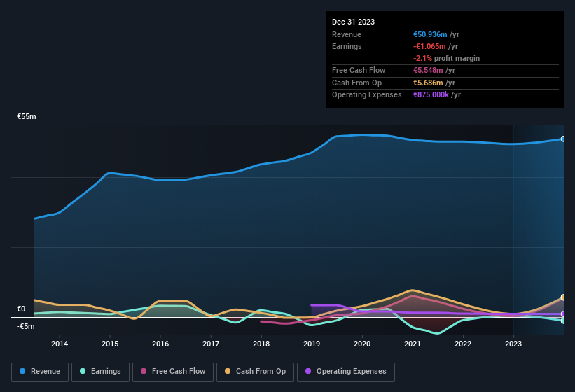The height and width of the screenshot is (392, 575).
Task: Hide the Operating Expenses series
Action: click(x=346, y=372)
